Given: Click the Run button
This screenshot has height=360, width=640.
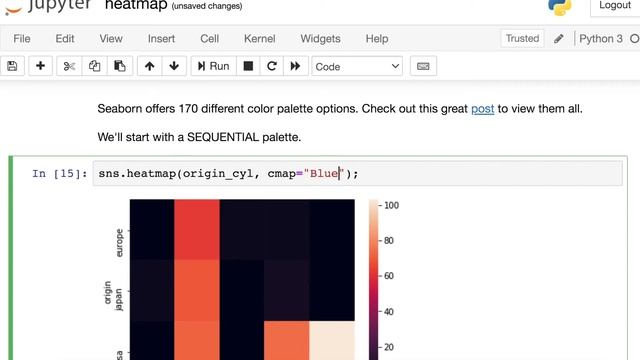Looking at the screenshot, I should [x=213, y=66].
